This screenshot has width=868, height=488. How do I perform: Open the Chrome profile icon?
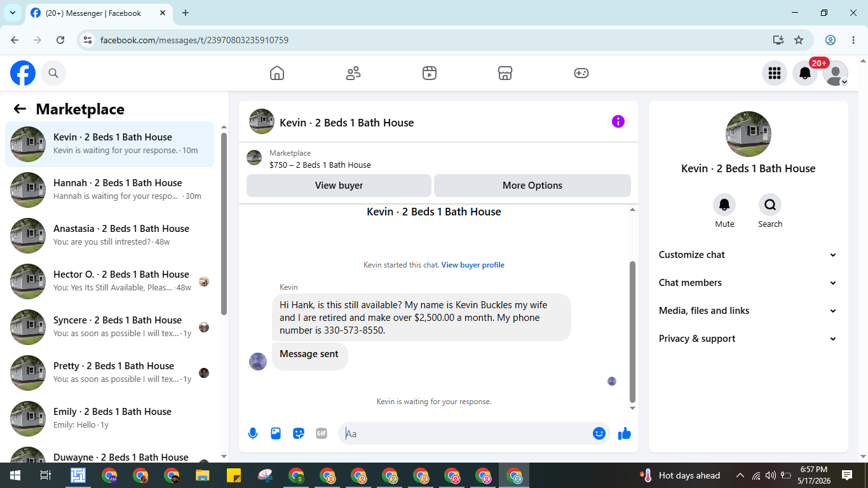[x=831, y=40]
